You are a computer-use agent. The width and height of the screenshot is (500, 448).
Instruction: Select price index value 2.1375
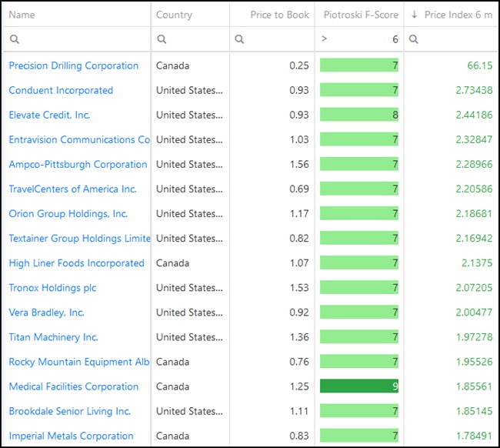point(477,263)
